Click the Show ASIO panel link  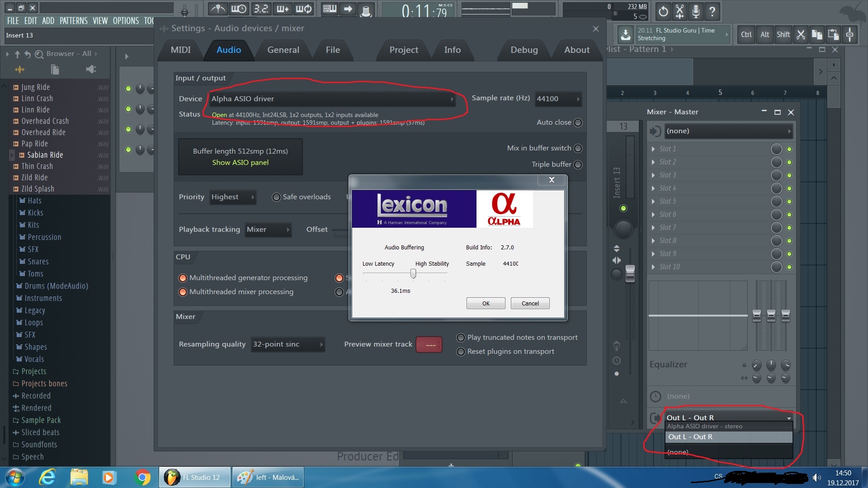click(x=240, y=163)
